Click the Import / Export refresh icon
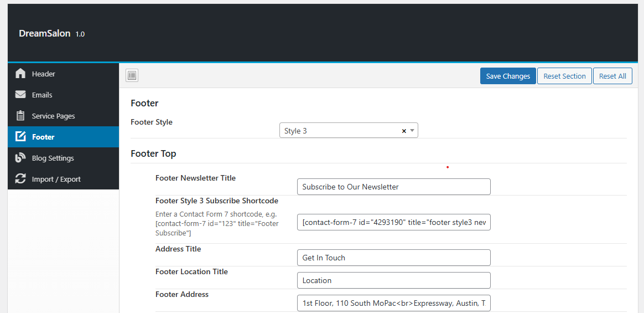This screenshot has width=644, height=313. point(20,179)
